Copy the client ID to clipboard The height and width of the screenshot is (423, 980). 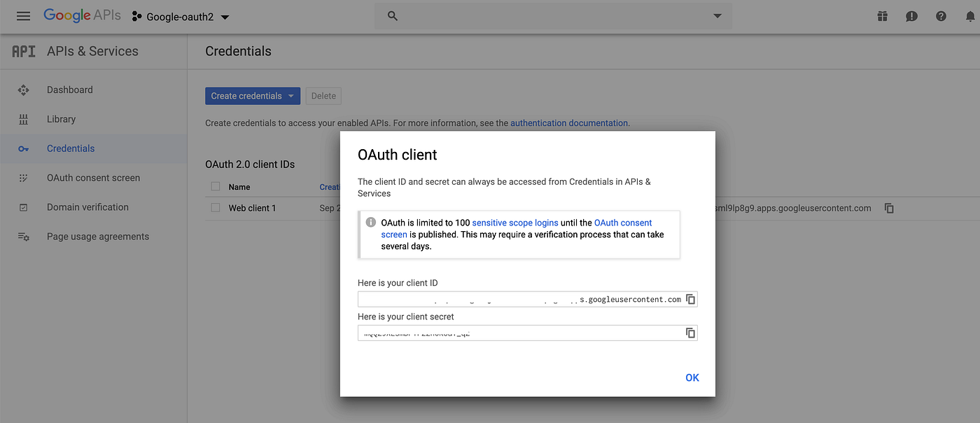[x=690, y=298]
